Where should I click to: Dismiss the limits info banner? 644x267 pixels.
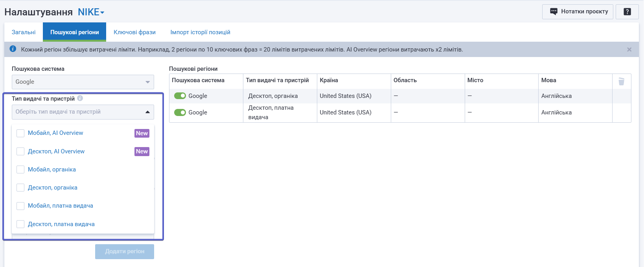(629, 50)
